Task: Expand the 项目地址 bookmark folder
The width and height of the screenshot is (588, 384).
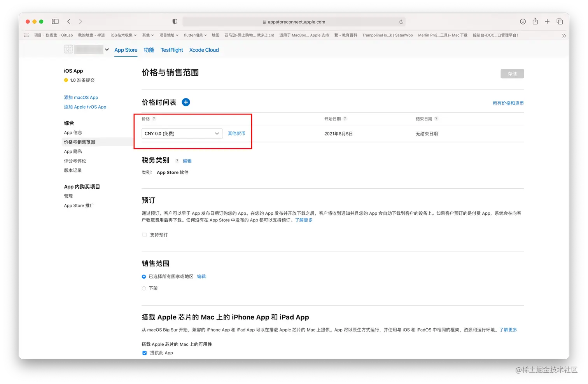Action: pyautogui.click(x=169, y=35)
